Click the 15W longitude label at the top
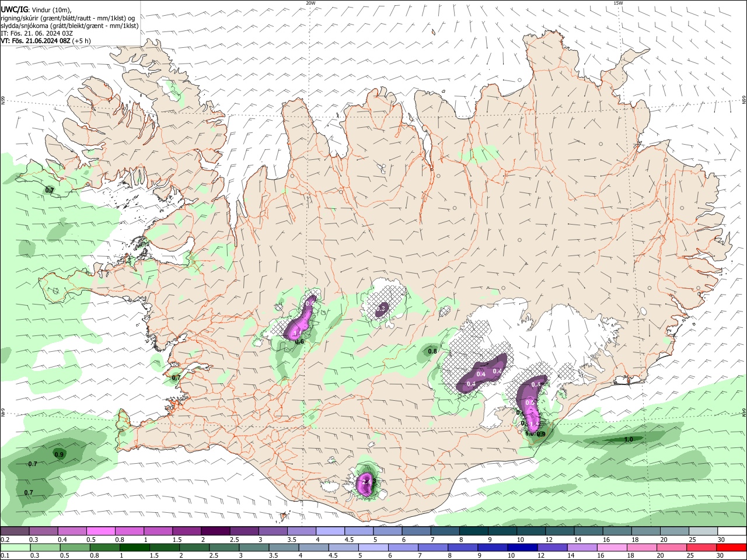 point(618,3)
